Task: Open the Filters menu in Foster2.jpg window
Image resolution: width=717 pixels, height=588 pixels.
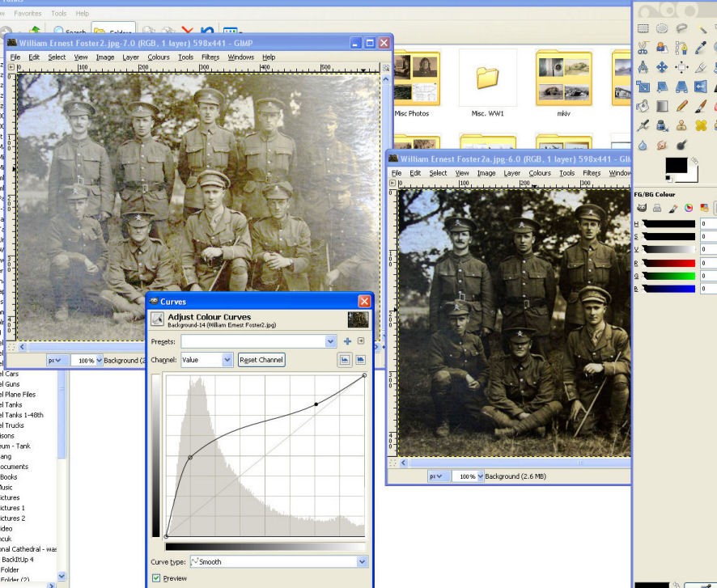Action: (x=210, y=57)
